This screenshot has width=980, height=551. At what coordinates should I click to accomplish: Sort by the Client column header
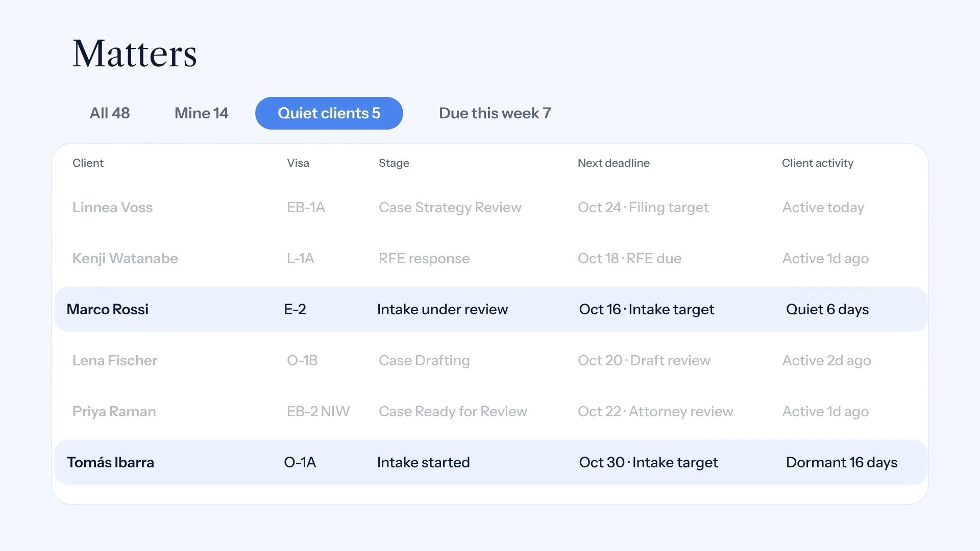88,163
